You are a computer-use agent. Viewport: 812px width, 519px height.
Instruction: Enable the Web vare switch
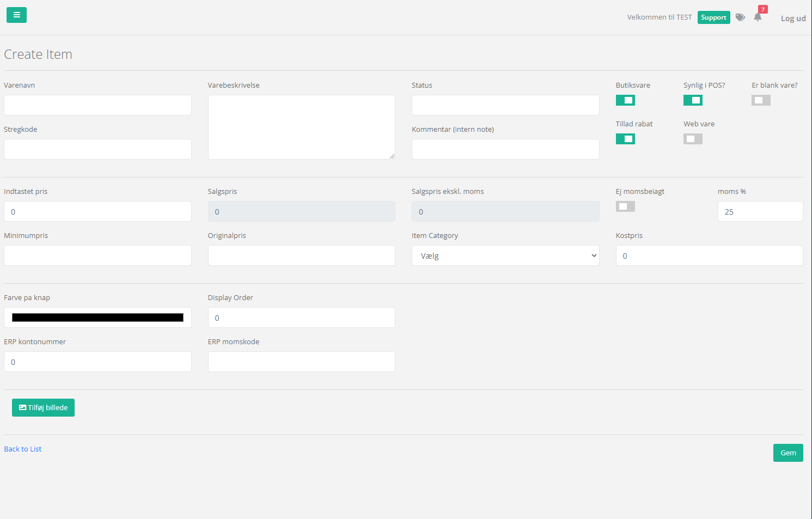[693, 139]
